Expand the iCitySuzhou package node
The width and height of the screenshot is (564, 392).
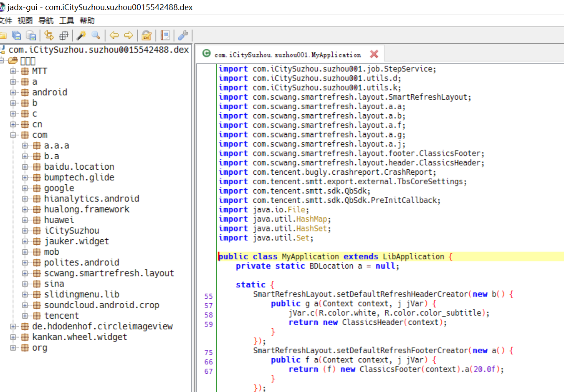[x=25, y=231]
